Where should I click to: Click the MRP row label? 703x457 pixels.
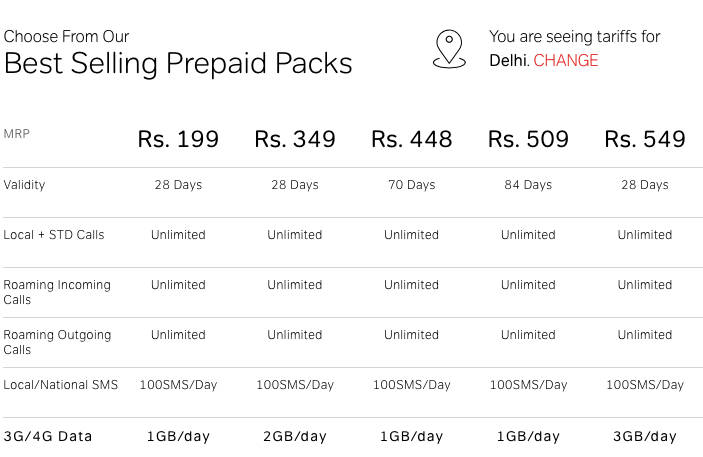pos(16,133)
